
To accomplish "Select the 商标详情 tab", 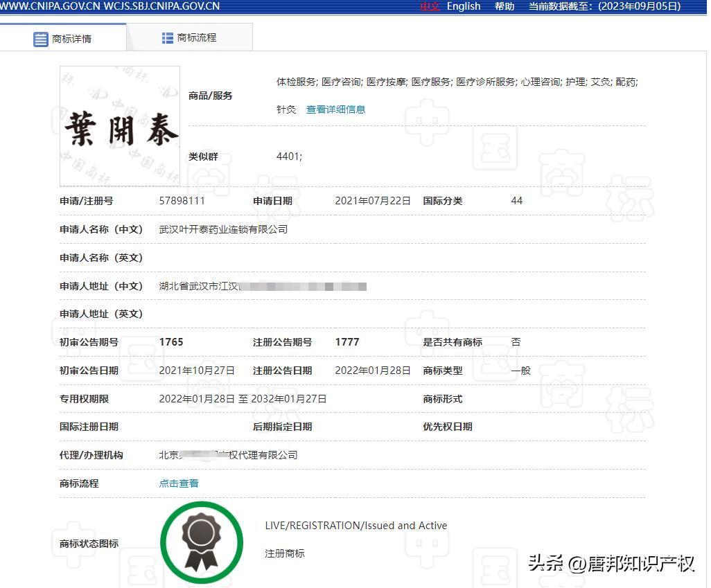I will (x=73, y=39).
